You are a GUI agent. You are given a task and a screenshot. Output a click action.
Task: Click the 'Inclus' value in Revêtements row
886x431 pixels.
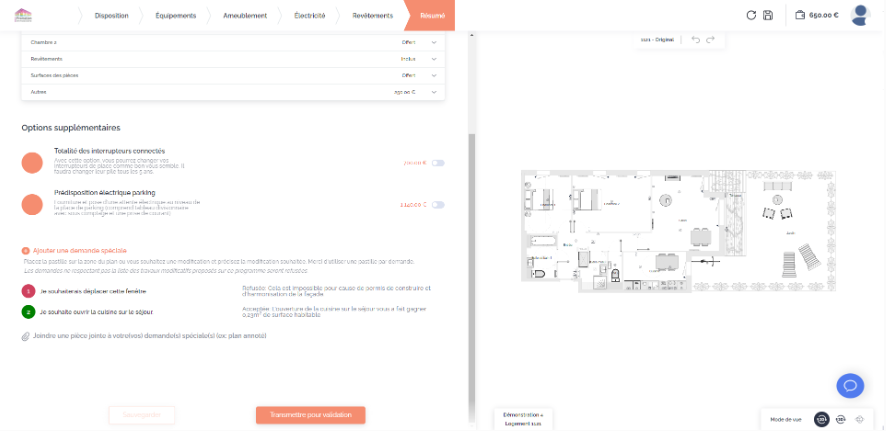(x=408, y=59)
